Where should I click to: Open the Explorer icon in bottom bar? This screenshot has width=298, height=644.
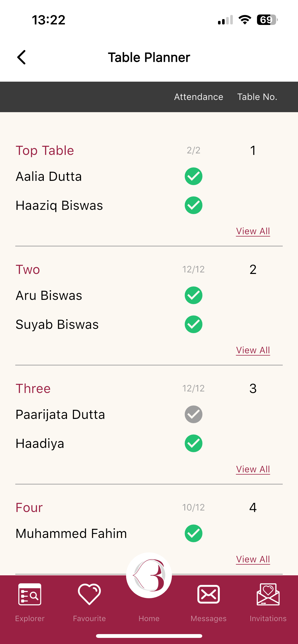pos(30,594)
